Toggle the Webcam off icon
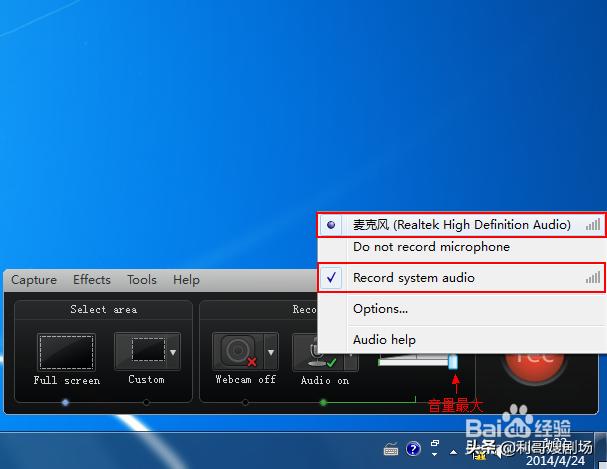This screenshot has height=469, width=607. pos(238,352)
